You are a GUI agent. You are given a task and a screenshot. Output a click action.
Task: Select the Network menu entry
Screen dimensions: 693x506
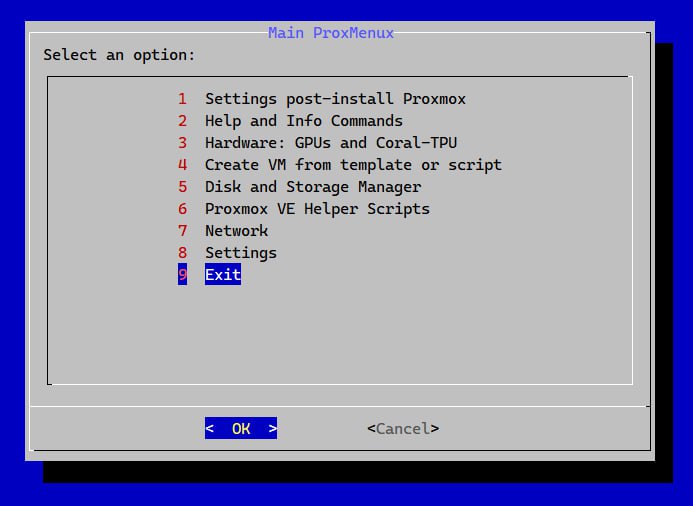coord(223,231)
